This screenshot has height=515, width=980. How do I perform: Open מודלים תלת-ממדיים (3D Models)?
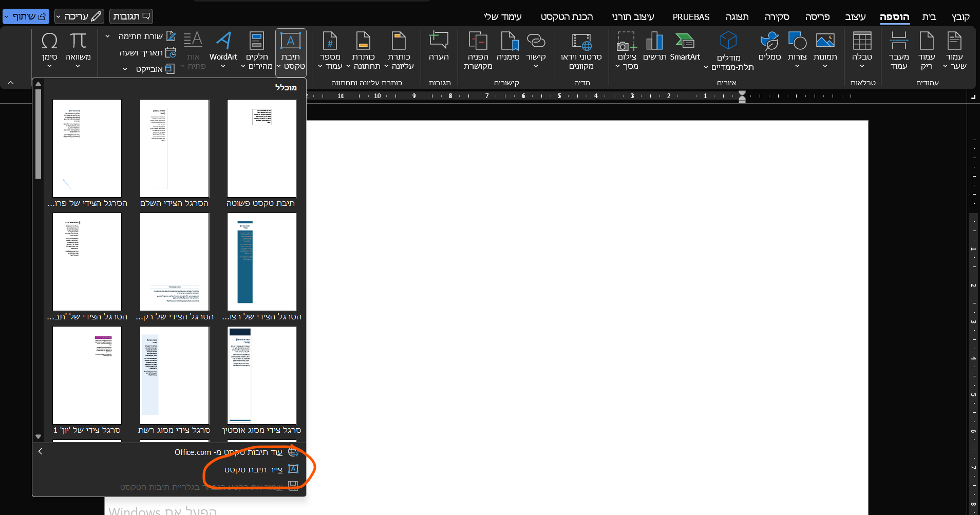click(x=729, y=51)
